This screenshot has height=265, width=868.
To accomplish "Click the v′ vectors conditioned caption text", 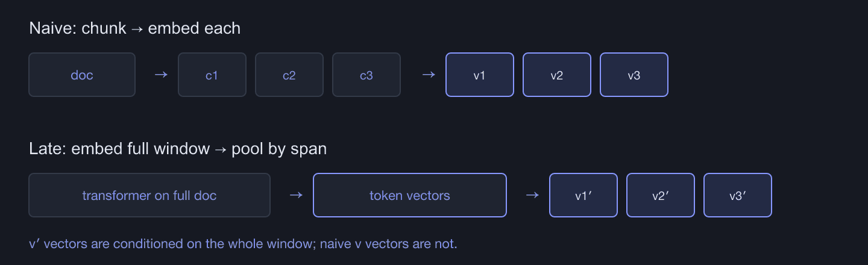I will [244, 244].
